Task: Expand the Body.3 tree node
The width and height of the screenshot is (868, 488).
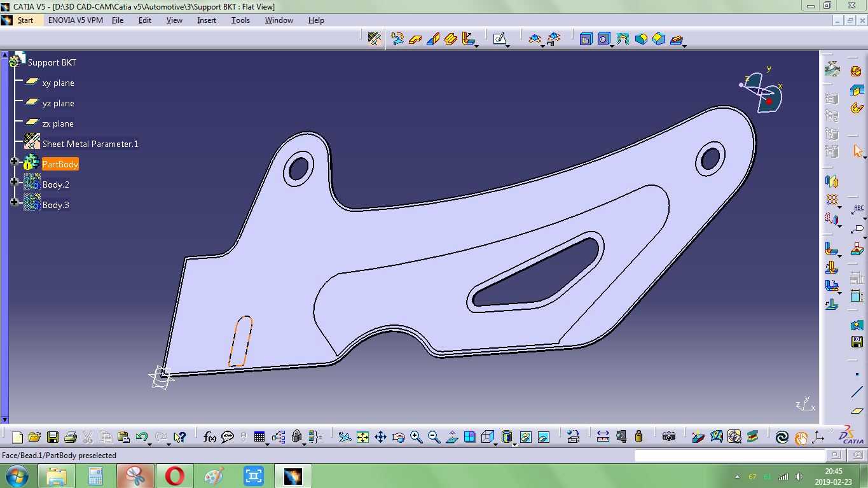Action: coord(15,202)
